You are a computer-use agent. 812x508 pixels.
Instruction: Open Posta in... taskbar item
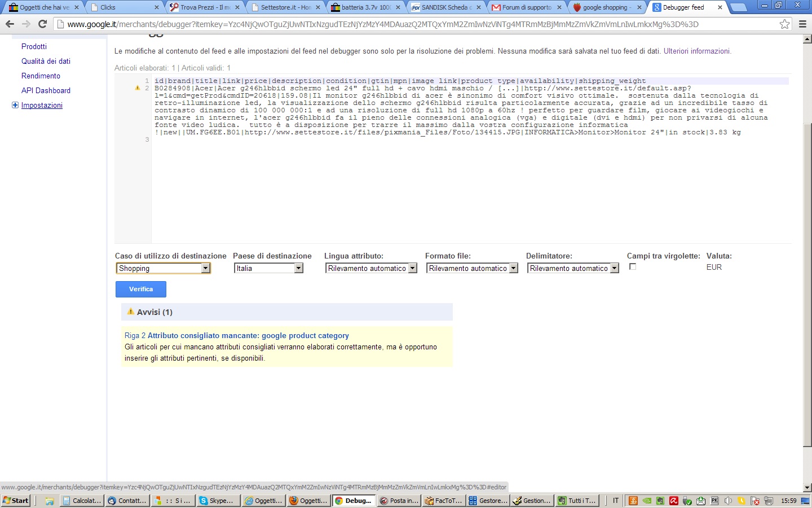(x=399, y=501)
